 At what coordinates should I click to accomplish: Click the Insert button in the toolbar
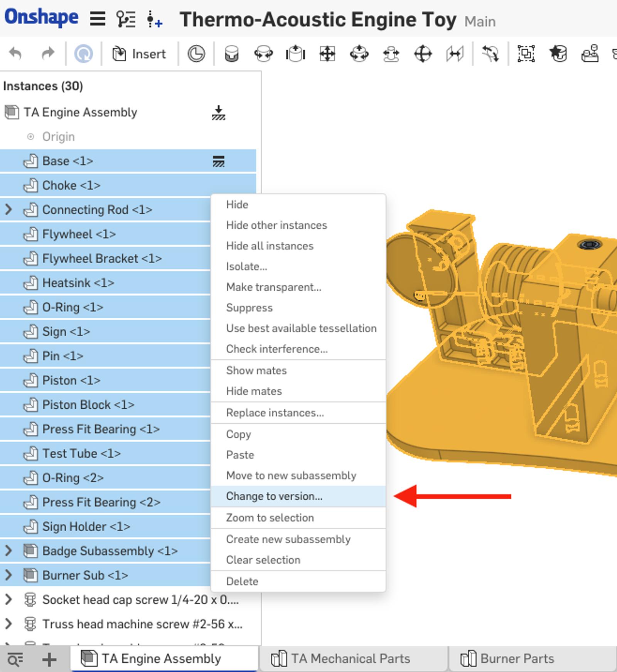139,54
